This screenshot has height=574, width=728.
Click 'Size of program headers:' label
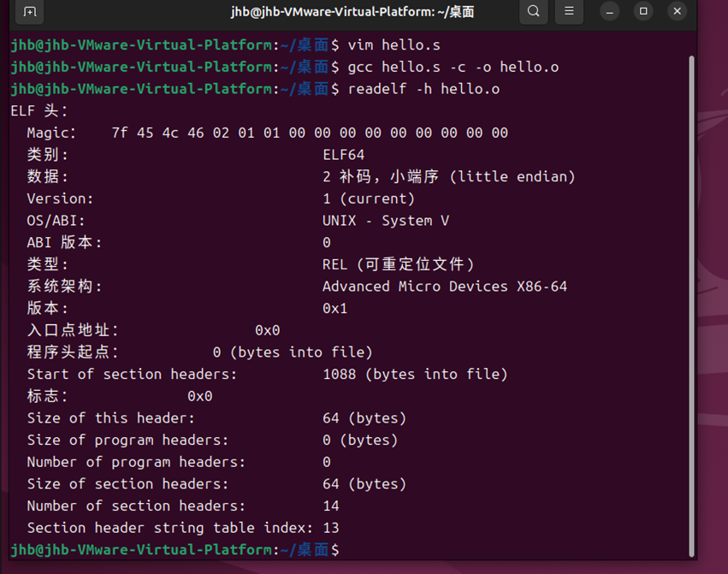[x=127, y=441]
